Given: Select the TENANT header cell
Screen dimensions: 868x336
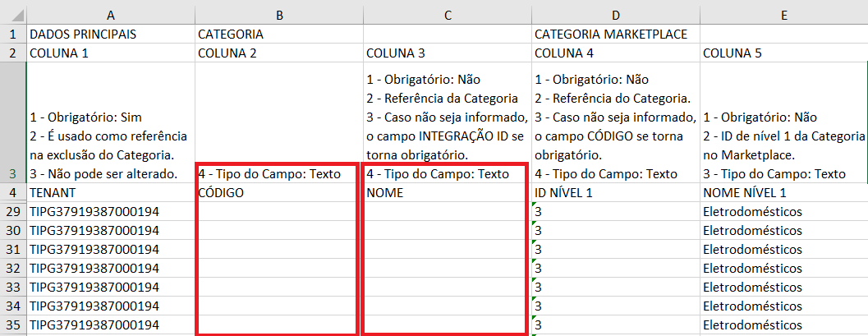Looking at the screenshot, I should [111, 193].
